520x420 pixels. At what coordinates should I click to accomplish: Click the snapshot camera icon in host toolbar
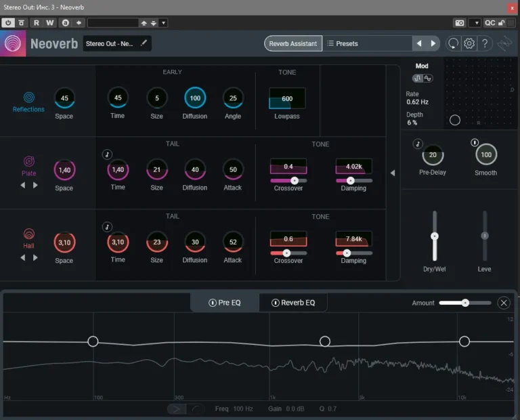tap(460, 23)
